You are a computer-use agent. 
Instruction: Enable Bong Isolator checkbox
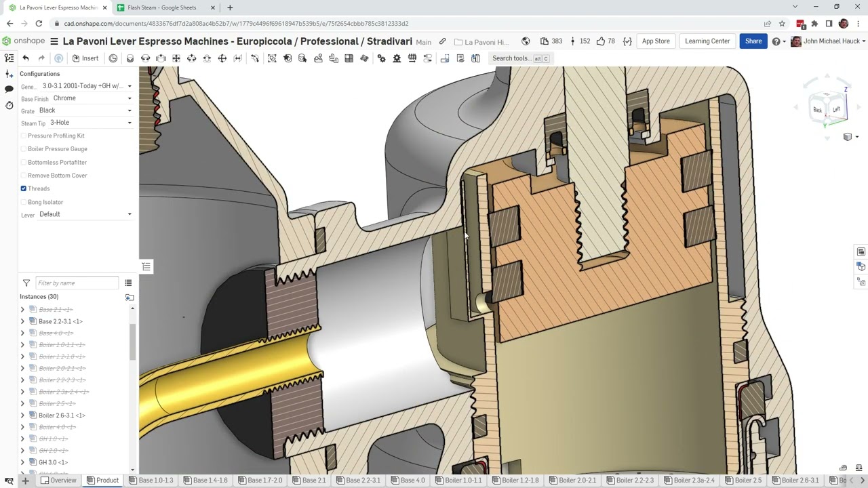coord(24,202)
